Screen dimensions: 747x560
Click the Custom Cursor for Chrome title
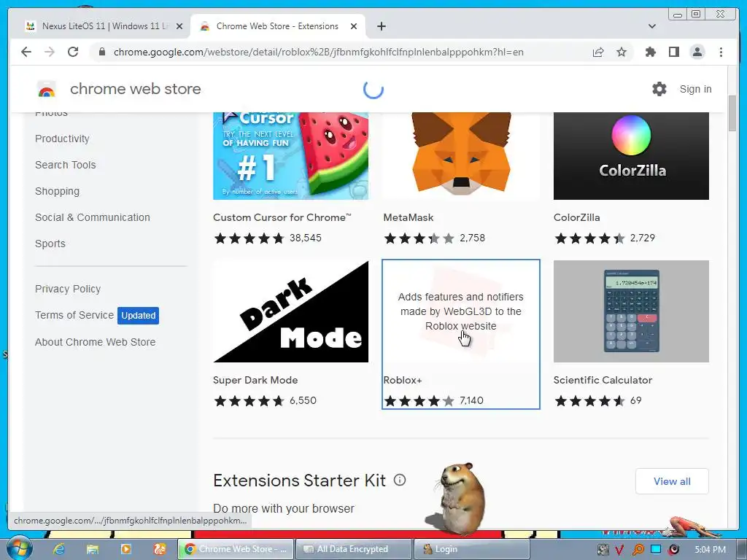pyautogui.click(x=282, y=217)
